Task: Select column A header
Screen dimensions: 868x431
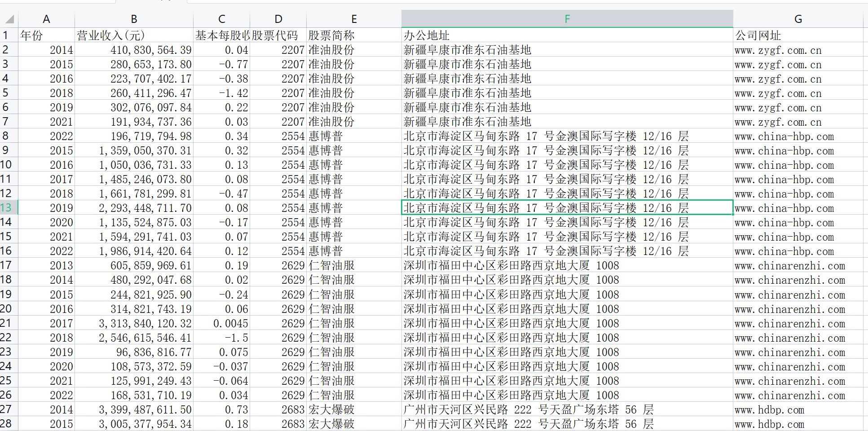Action: tap(46, 19)
